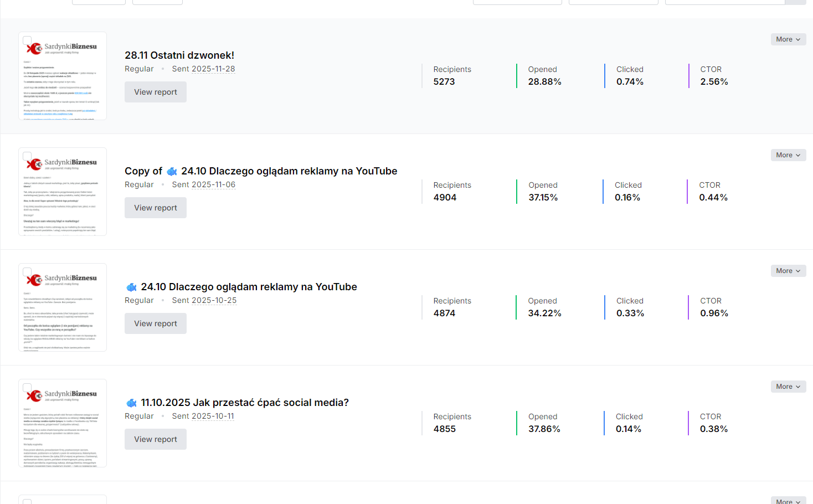This screenshot has width=813, height=504.
Task: Click the CTOR value "2.56%"
Action: click(x=714, y=82)
